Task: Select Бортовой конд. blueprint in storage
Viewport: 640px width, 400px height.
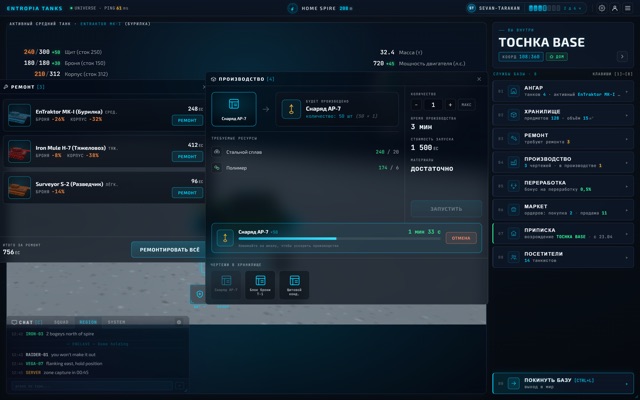Action: point(294,285)
